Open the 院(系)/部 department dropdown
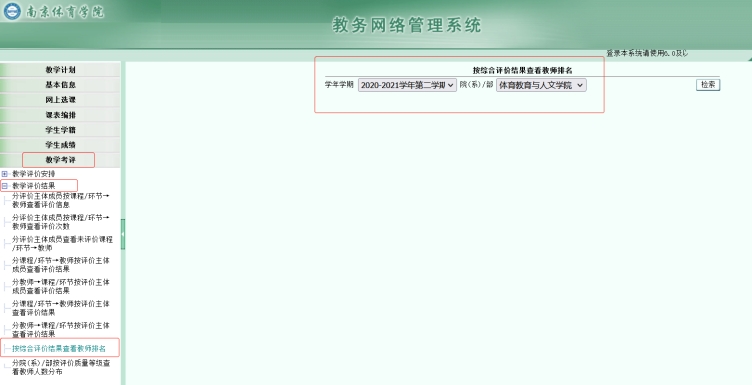 (x=541, y=85)
